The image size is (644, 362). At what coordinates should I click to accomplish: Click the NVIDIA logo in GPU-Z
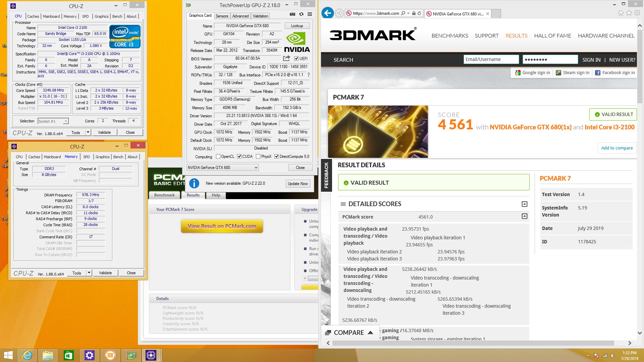[297, 42]
